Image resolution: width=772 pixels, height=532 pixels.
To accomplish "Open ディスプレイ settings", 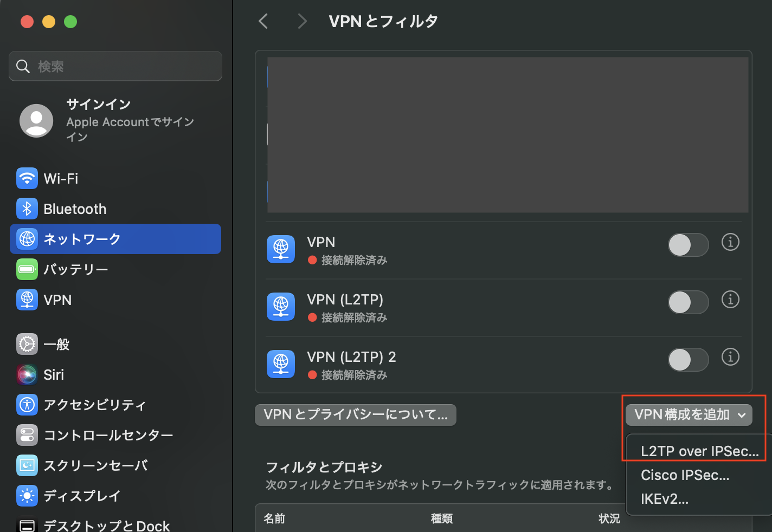I will [115, 496].
